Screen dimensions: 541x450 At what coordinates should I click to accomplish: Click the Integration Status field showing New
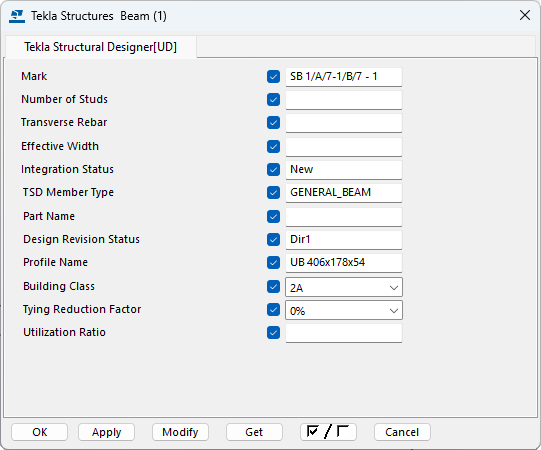tap(344, 170)
